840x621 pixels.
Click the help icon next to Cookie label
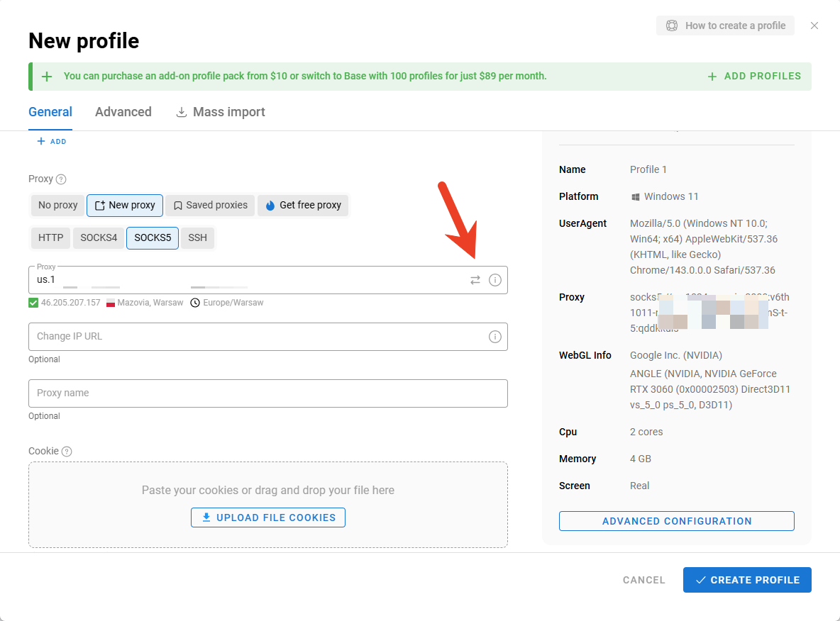point(67,452)
